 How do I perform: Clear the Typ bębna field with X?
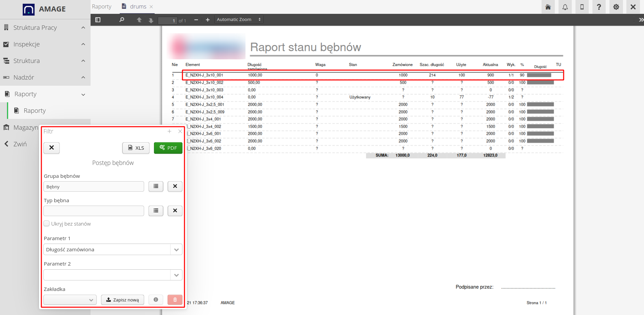click(x=175, y=211)
